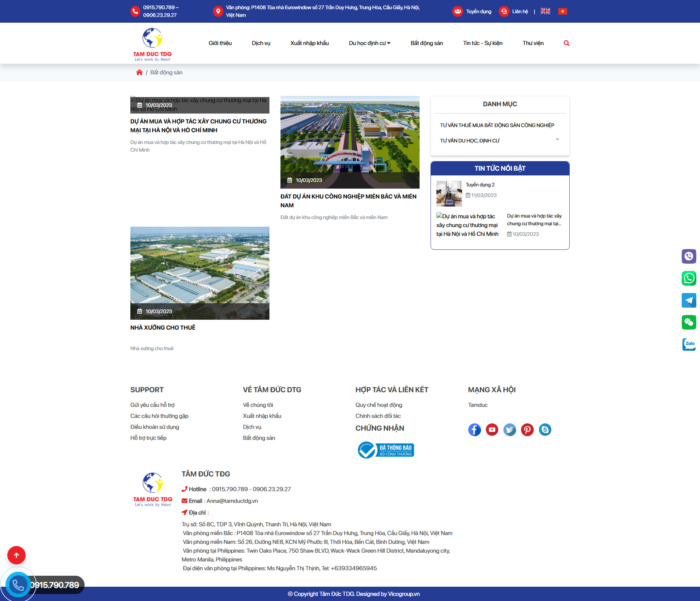This screenshot has width=700, height=601.
Task: Open the Giới thiệu menu item
Action: click(220, 43)
